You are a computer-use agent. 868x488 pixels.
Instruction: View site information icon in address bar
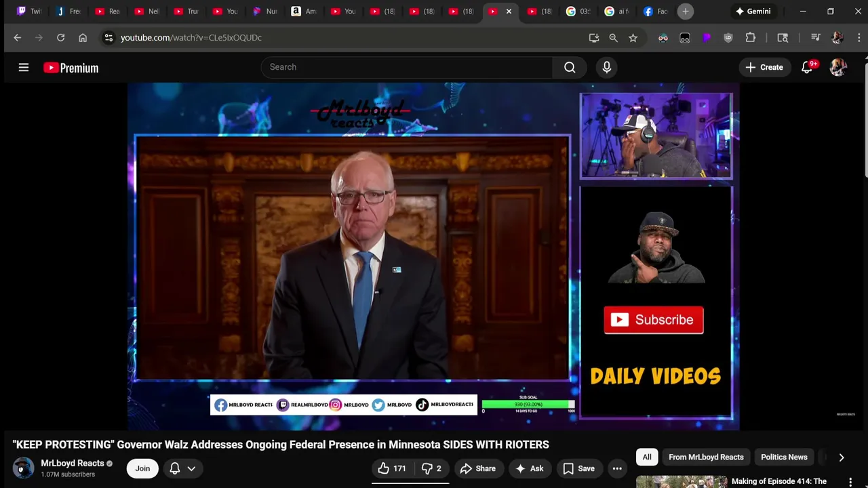(x=108, y=38)
